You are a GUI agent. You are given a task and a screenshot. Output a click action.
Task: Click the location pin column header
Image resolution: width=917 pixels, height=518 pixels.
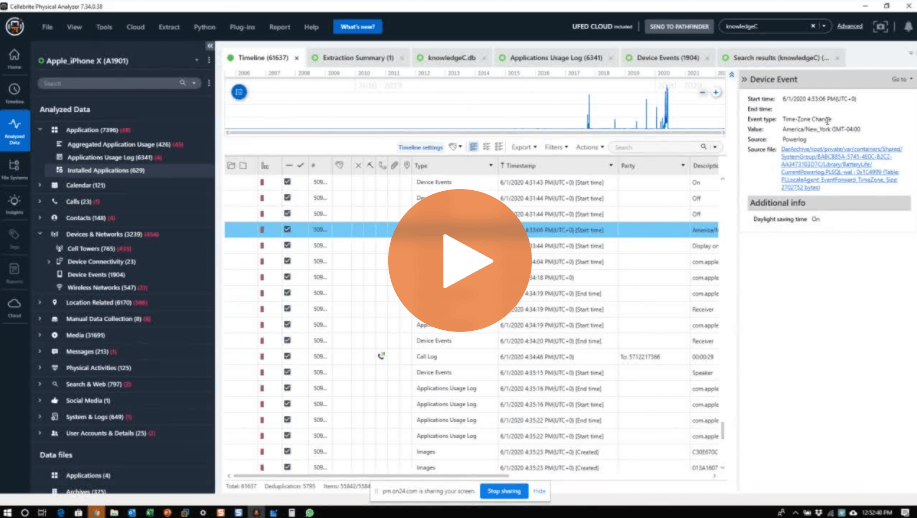pyautogui.click(x=406, y=165)
